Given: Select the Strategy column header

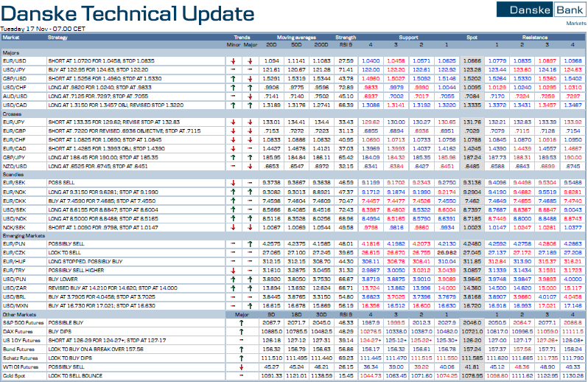Looking at the screenshot, I should [58, 36].
